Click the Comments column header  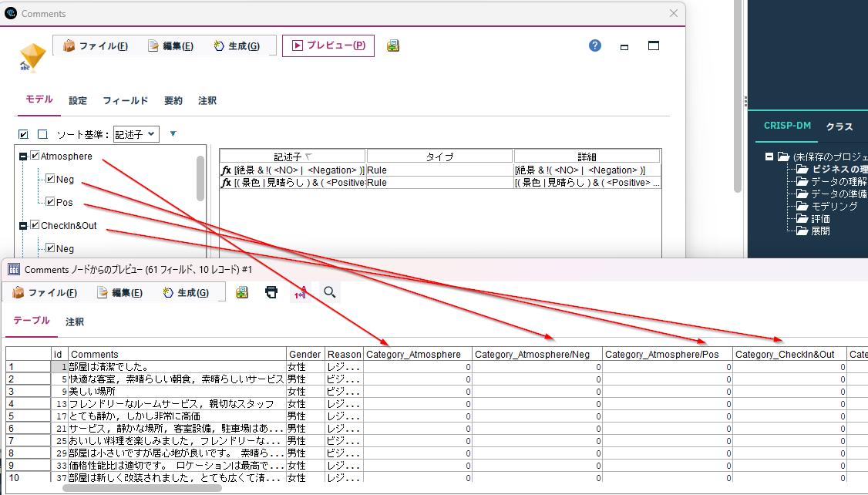pyautogui.click(x=177, y=355)
